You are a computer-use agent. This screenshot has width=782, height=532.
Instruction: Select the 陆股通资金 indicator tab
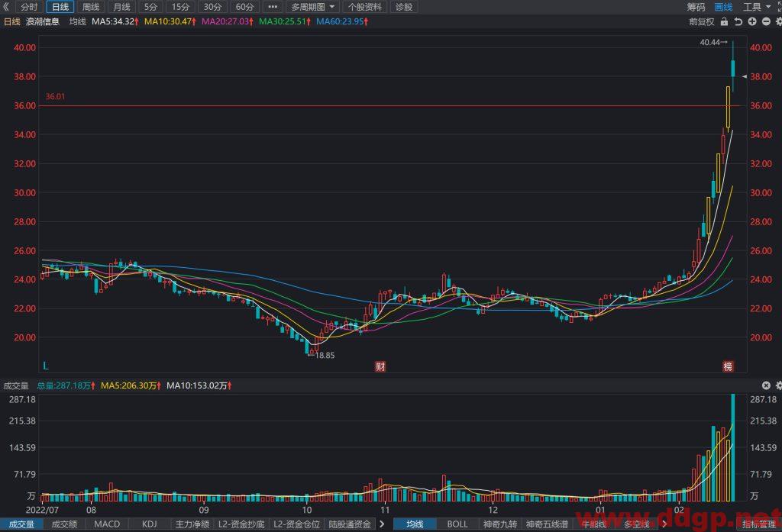pos(350,524)
